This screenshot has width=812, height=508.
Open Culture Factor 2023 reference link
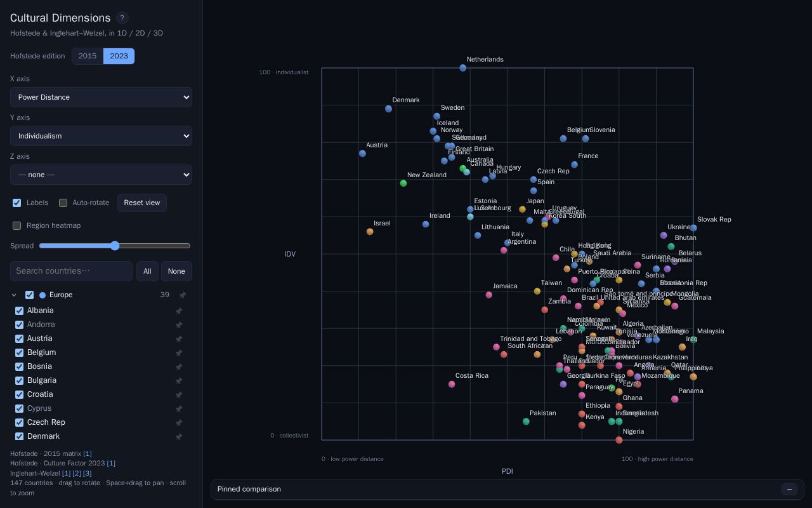pos(111,463)
